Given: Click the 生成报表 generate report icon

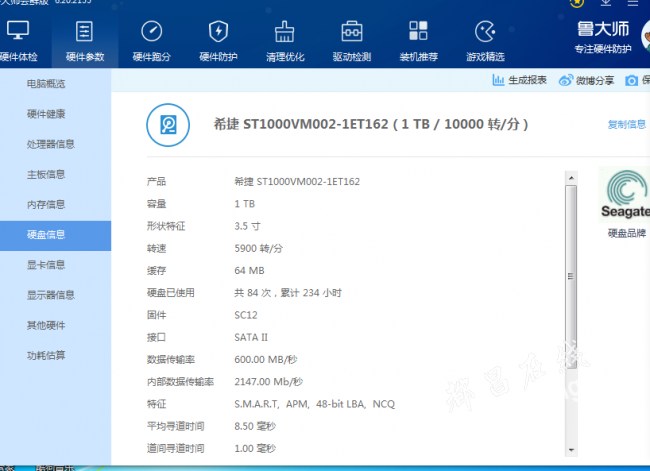Looking at the screenshot, I should click(498, 80).
